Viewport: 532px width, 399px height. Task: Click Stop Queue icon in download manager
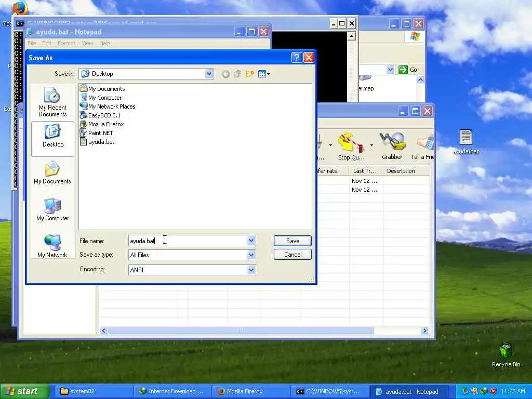351,147
